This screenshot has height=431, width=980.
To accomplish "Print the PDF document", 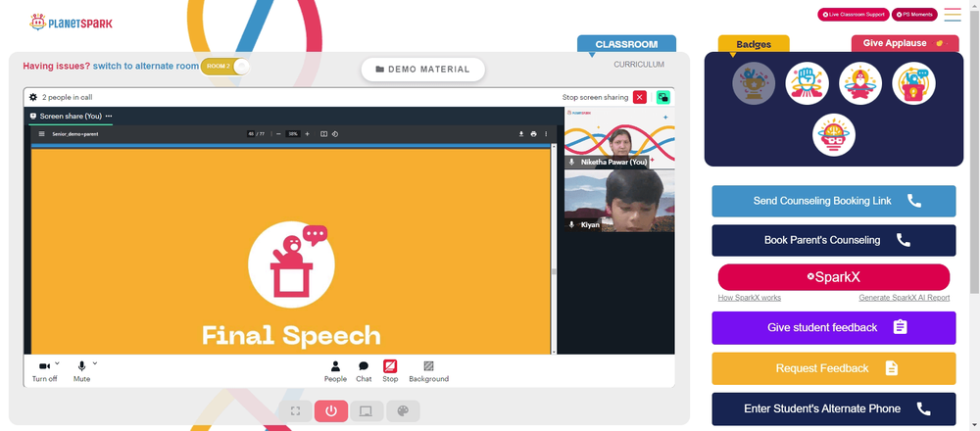I will (533, 133).
